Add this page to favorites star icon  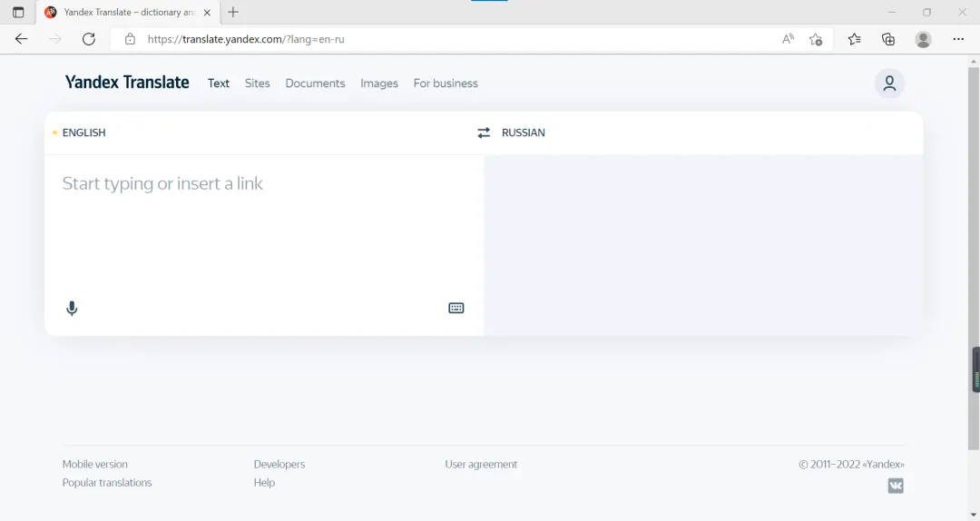pos(816,39)
